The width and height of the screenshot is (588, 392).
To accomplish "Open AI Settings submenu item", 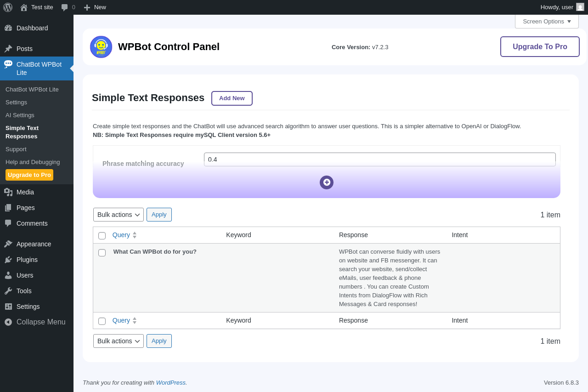I will [x=20, y=115].
